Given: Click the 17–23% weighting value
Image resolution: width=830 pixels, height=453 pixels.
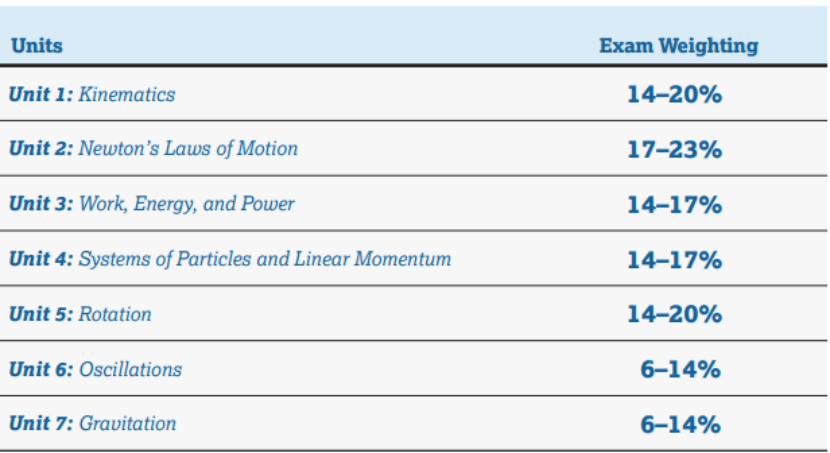Looking at the screenshot, I should [x=674, y=149].
